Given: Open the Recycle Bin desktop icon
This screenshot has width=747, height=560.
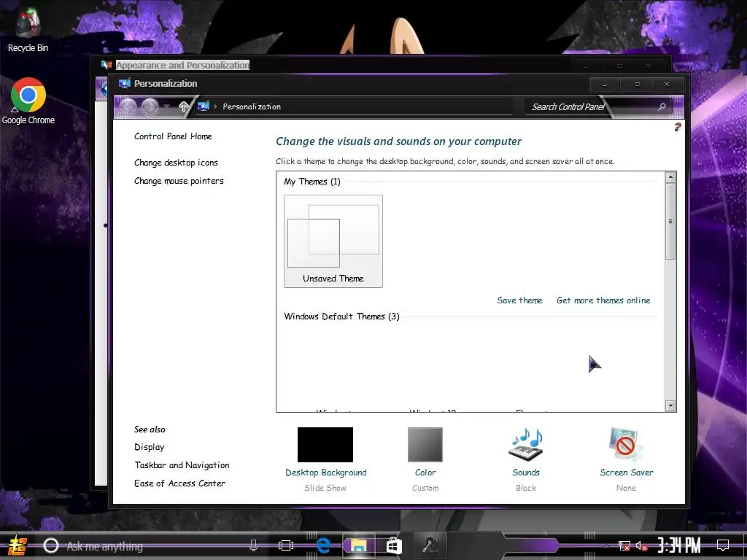Looking at the screenshot, I should [28, 29].
